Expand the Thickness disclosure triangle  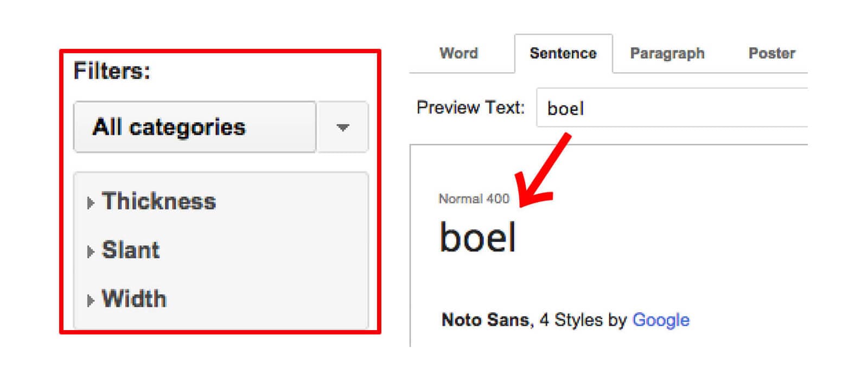[x=91, y=203]
